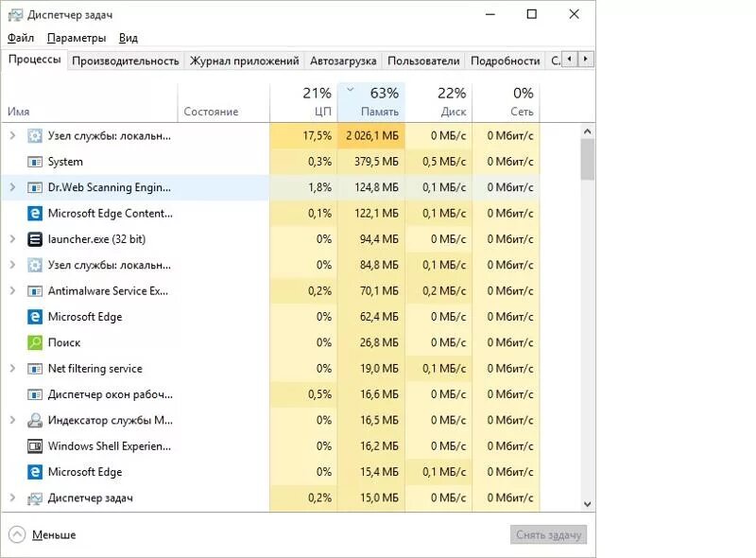Click the Windows Shell Experience icon
756x558 pixels.
click(35, 446)
